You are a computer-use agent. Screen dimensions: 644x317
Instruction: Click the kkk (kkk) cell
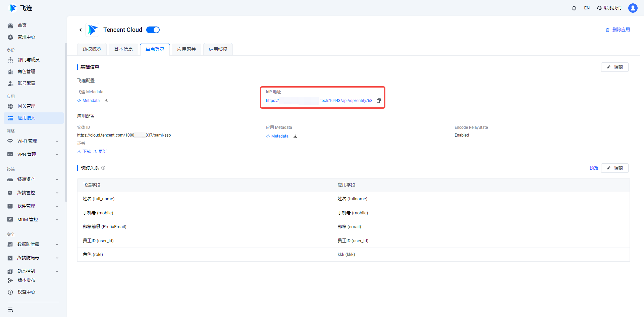[346, 255]
